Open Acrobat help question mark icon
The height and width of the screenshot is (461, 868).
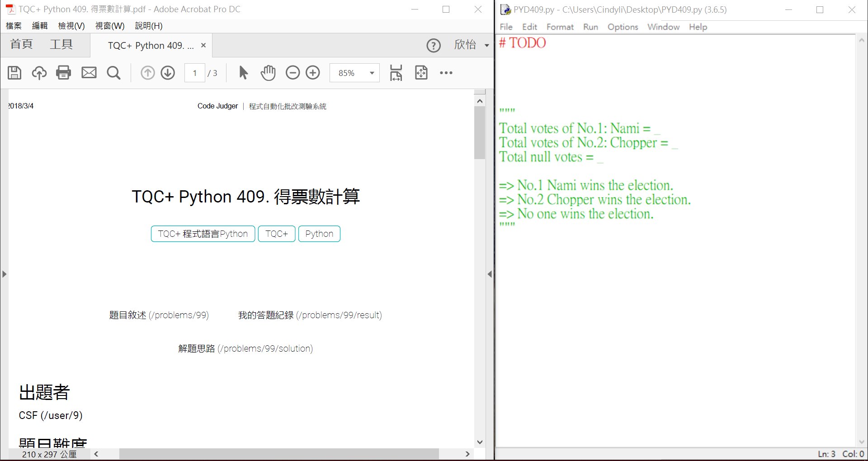pos(434,45)
